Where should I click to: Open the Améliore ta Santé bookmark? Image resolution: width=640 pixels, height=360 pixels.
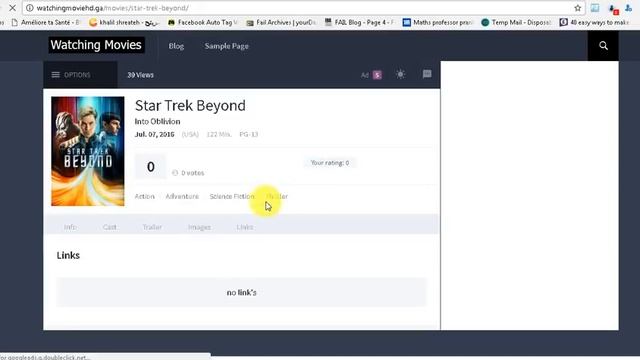pyautogui.click(x=46, y=22)
